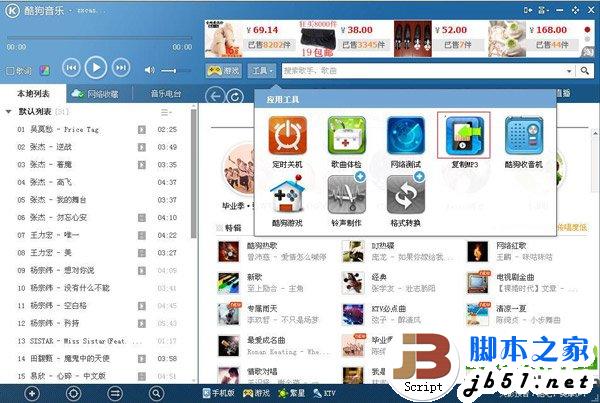Select song 09 杨宗纬 - 想对你说
Viewport: 600px width, 403px height.
point(97,270)
